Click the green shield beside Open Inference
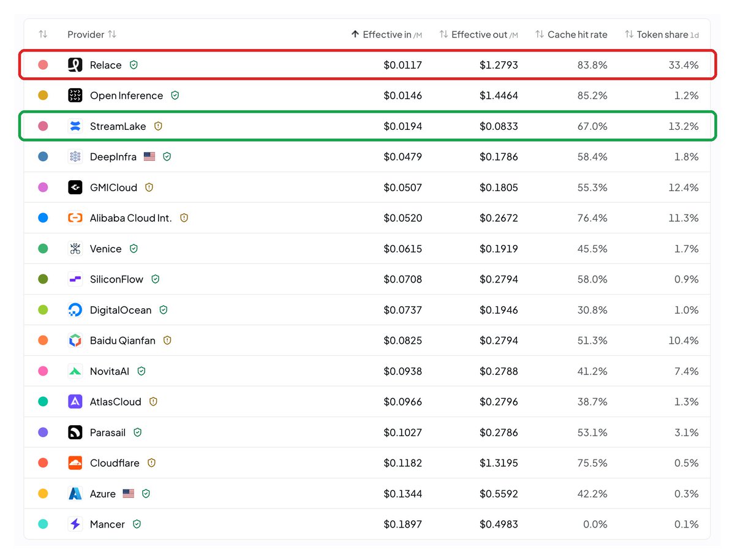 point(175,96)
